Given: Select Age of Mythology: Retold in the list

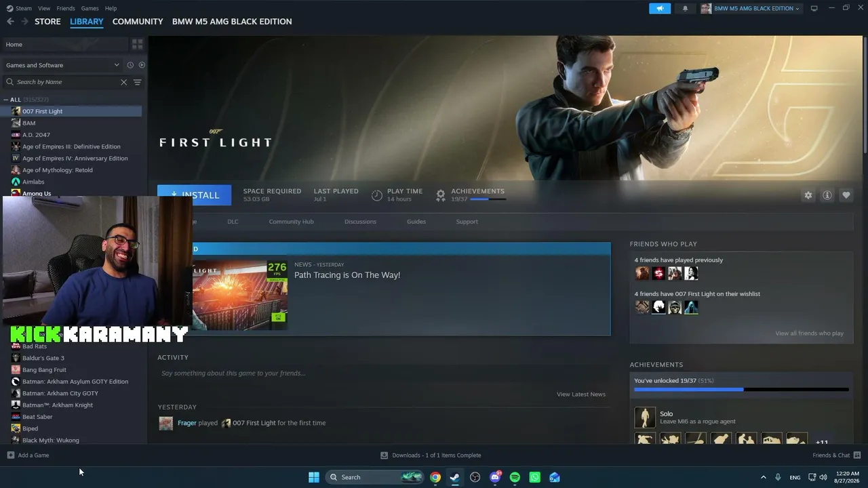Looking at the screenshot, I should [58, 170].
